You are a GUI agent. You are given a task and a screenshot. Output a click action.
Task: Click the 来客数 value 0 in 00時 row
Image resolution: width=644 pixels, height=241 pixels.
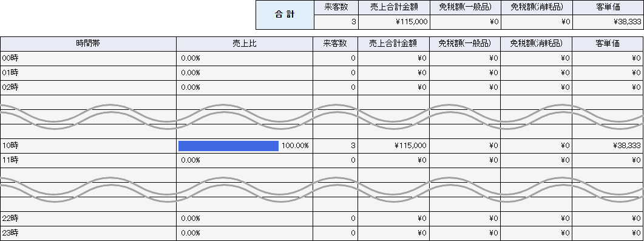pyautogui.click(x=353, y=58)
